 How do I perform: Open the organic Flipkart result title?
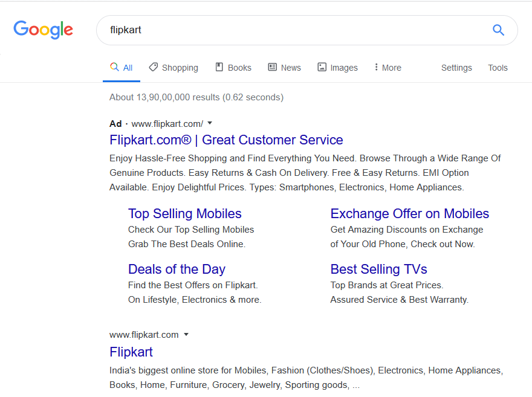[x=131, y=352]
